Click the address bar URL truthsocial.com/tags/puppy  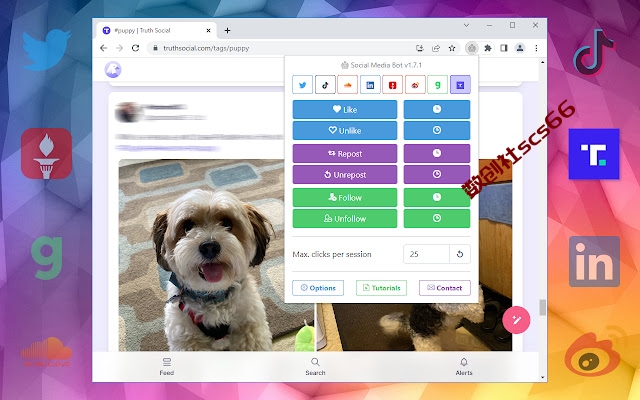pyautogui.click(x=206, y=48)
